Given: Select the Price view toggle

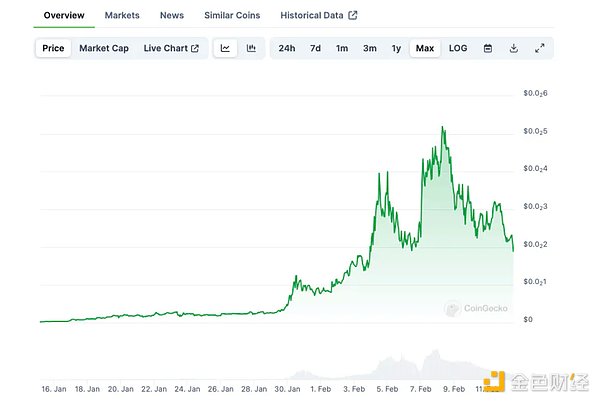Looking at the screenshot, I should pyautogui.click(x=53, y=48).
